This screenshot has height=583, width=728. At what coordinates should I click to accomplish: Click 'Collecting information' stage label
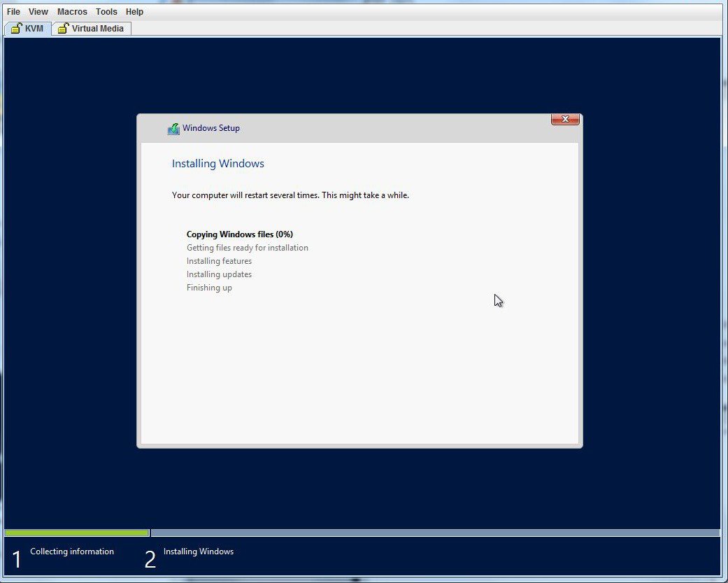tap(72, 552)
